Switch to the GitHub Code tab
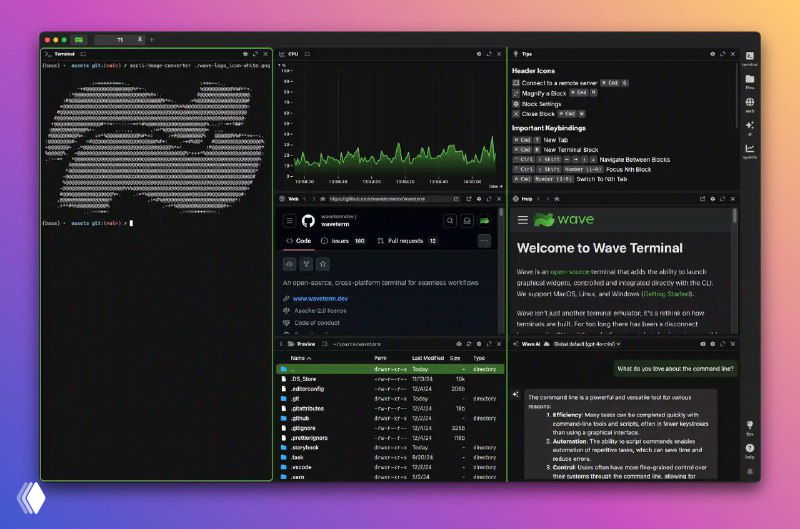The width and height of the screenshot is (800, 529). pyautogui.click(x=298, y=241)
